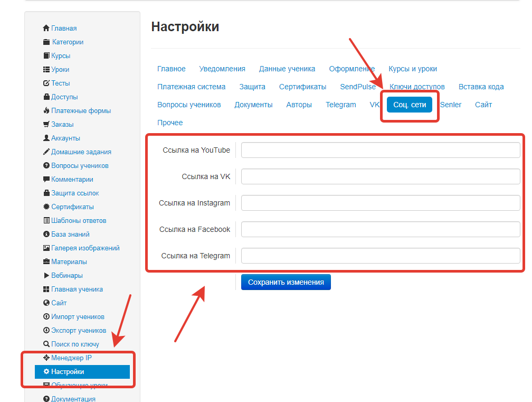Viewport: 532px width, 402px height.
Task: Open the Прочее tab
Action: (170, 123)
